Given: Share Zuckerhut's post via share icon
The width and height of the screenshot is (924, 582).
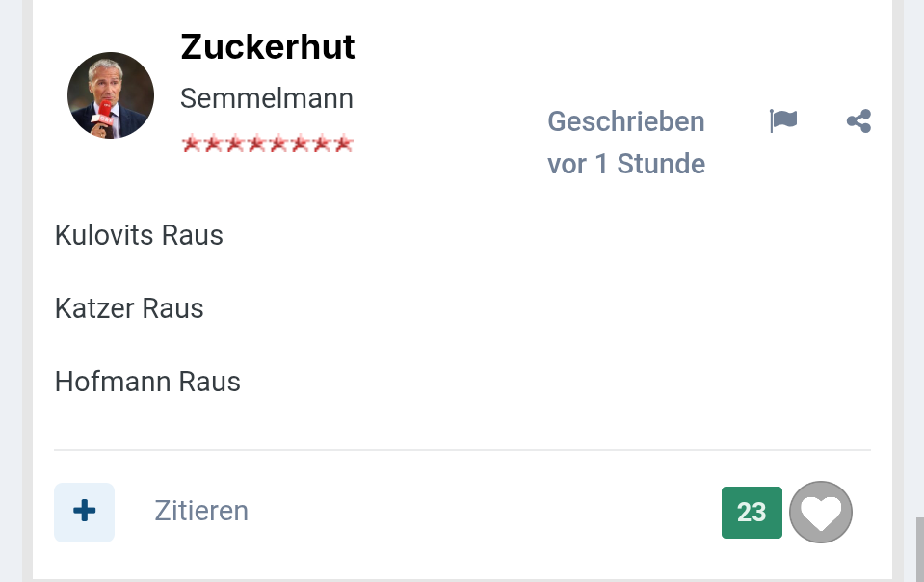Looking at the screenshot, I should coord(858,121).
